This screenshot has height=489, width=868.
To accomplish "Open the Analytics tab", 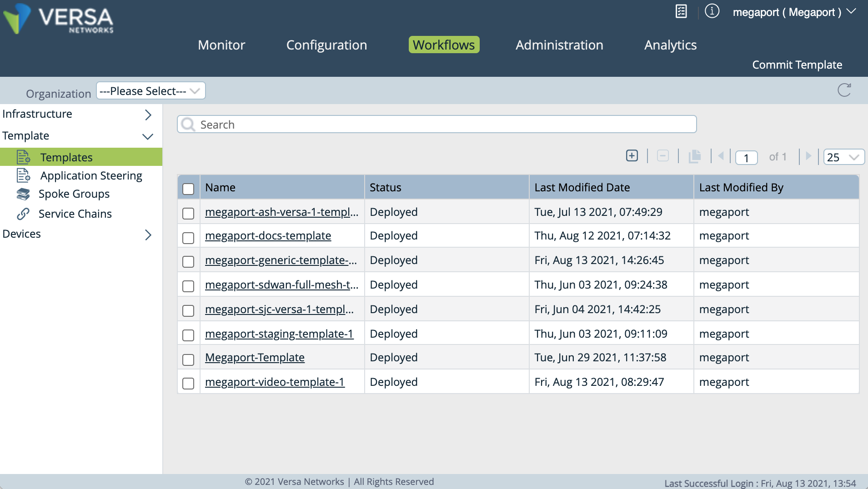I will tap(670, 45).
